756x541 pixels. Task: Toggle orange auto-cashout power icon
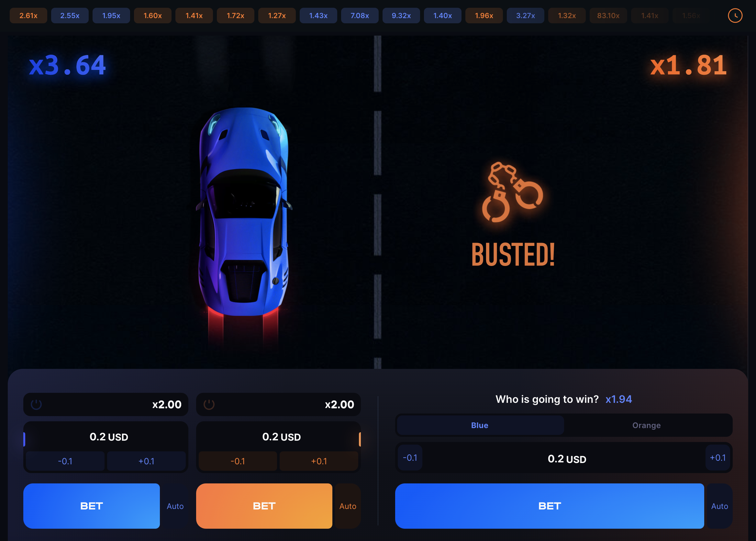[209, 404]
